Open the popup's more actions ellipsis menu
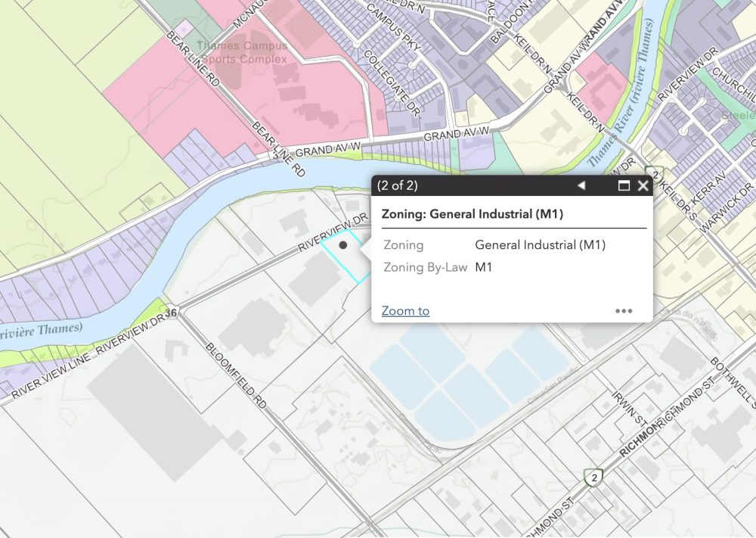 pos(624,311)
